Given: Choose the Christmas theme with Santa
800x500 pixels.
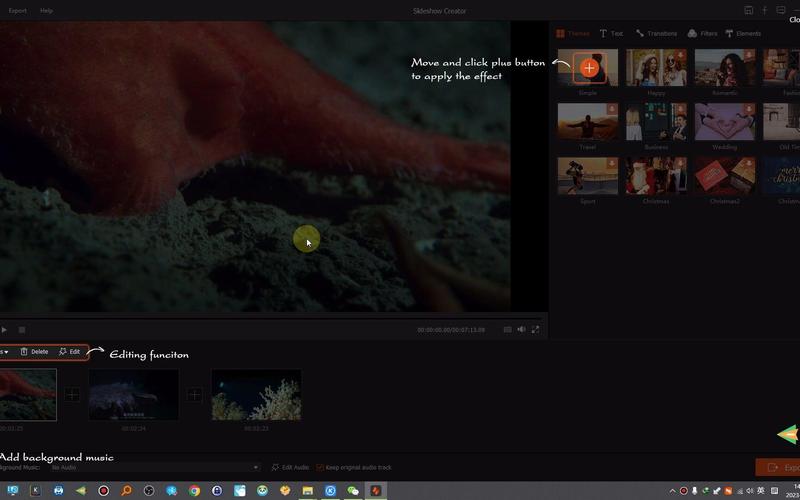Looking at the screenshot, I should 656,176.
